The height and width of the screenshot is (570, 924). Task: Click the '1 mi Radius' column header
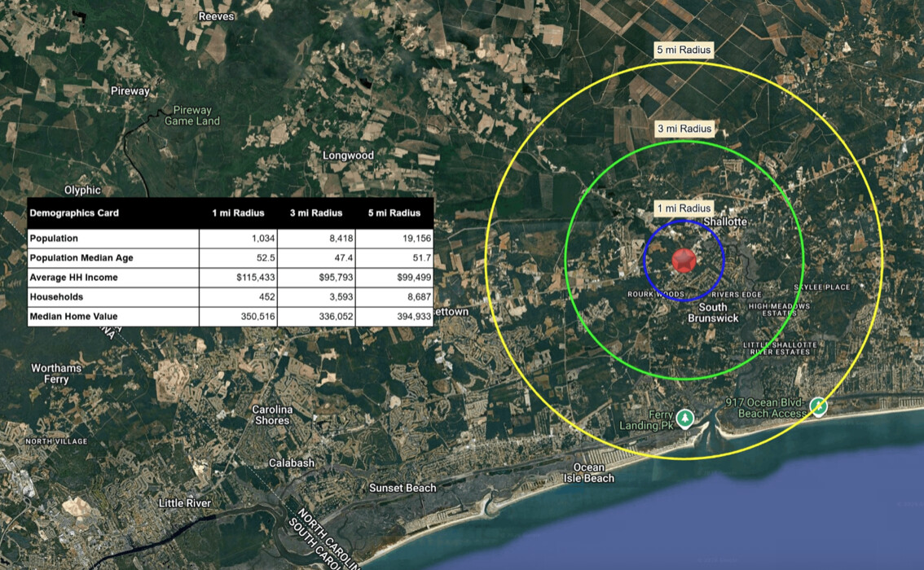[238, 213]
